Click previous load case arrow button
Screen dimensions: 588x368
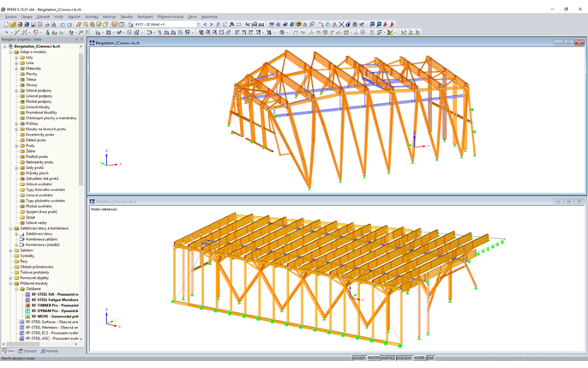pyautogui.click(x=205, y=24)
